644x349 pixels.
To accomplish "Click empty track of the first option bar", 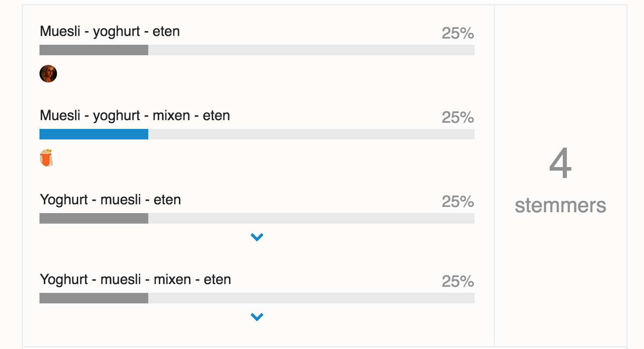I will coord(311,50).
